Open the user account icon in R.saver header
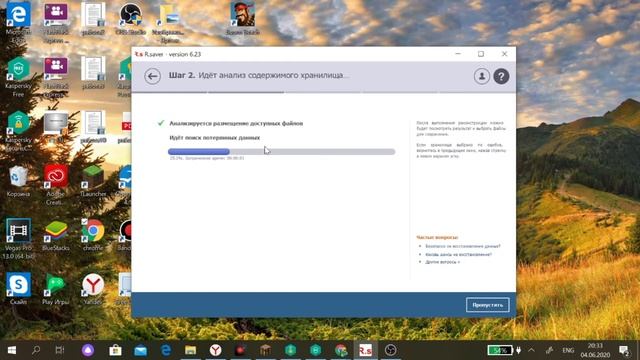640x360 pixels. pos(482,76)
